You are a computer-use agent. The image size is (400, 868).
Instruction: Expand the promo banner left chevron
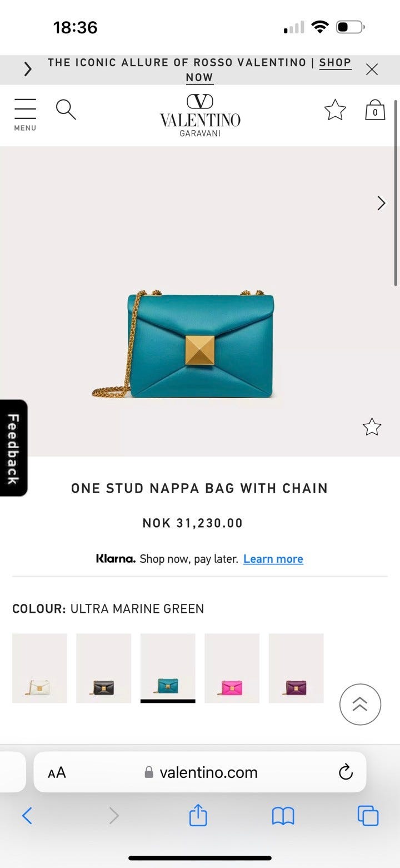point(28,70)
